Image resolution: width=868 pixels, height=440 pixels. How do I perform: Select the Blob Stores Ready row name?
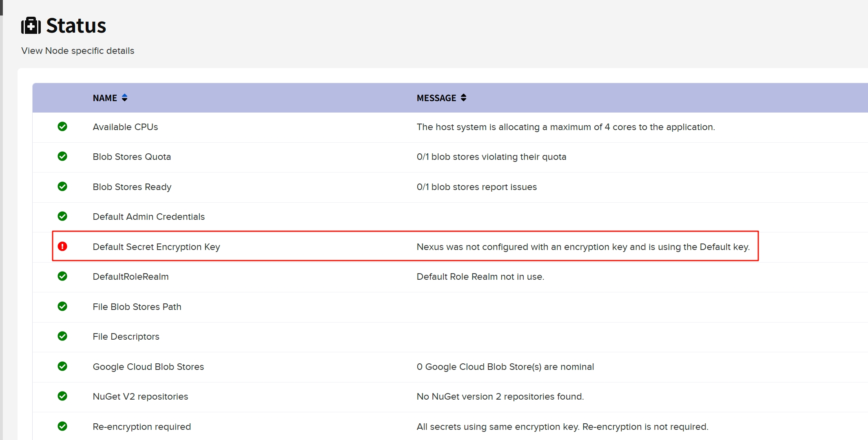(x=132, y=187)
